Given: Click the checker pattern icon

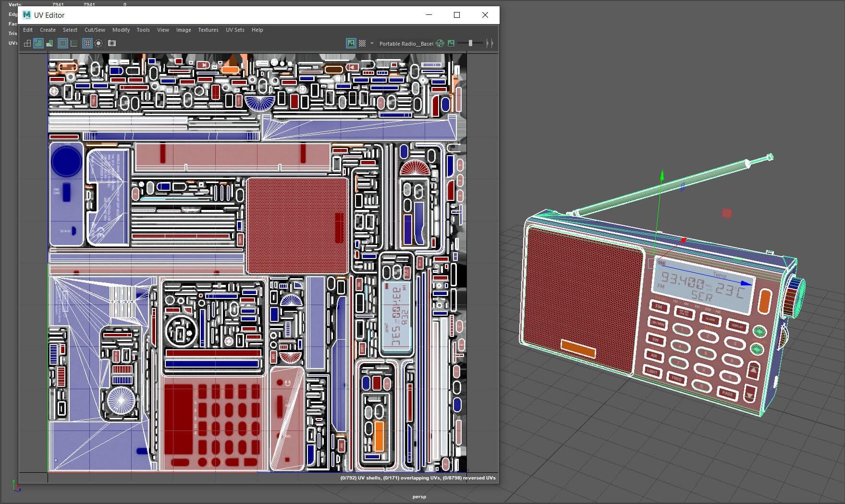Looking at the screenshot, I should (x=362, y=43).
